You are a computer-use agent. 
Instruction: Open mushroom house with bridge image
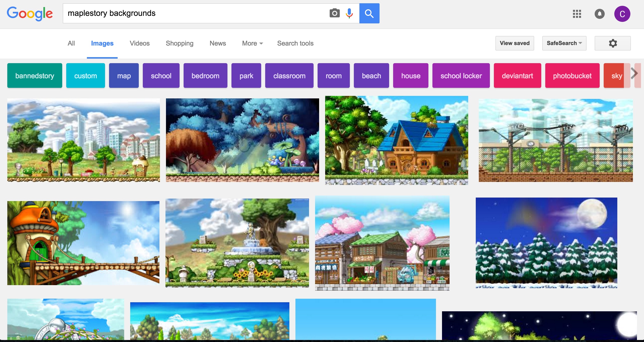(83, 243)
